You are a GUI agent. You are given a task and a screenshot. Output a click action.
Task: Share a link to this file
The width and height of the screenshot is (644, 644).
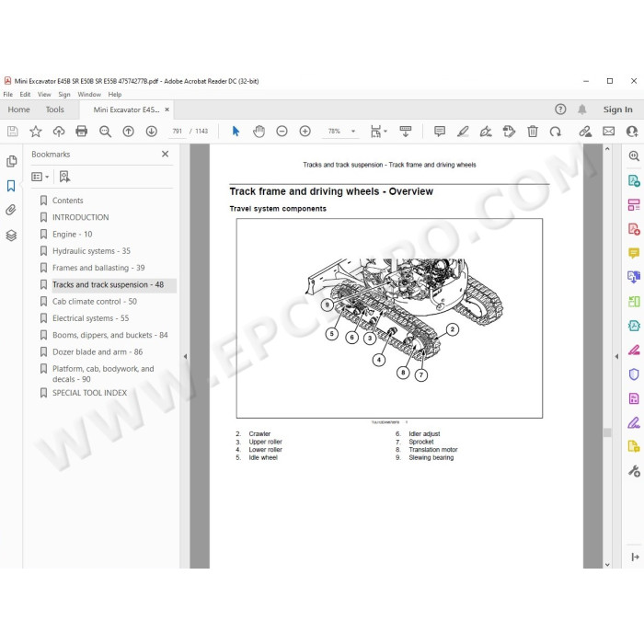[x=585, y=132]
